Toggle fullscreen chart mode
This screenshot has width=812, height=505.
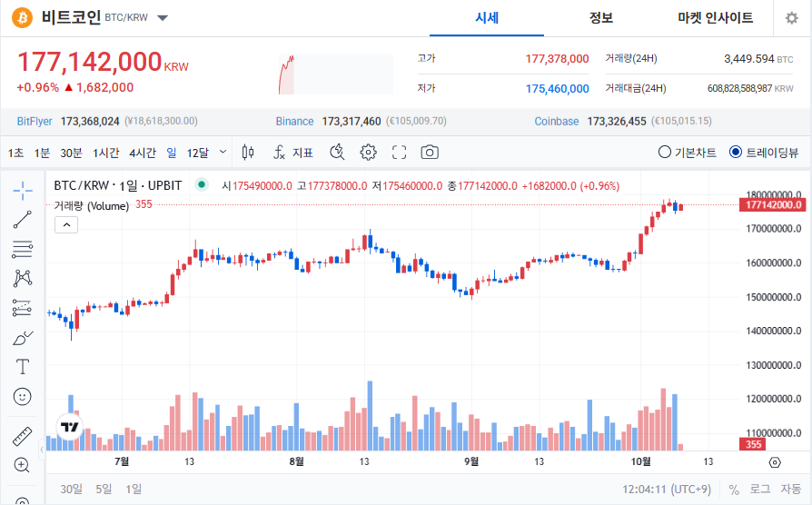(x=399, y=153)
